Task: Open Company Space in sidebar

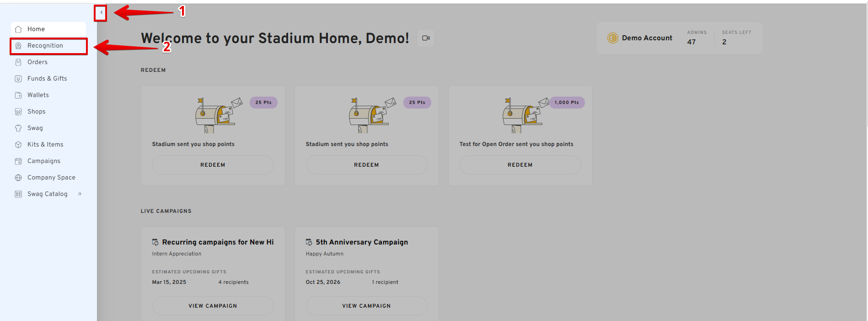Action: point(51,178)
